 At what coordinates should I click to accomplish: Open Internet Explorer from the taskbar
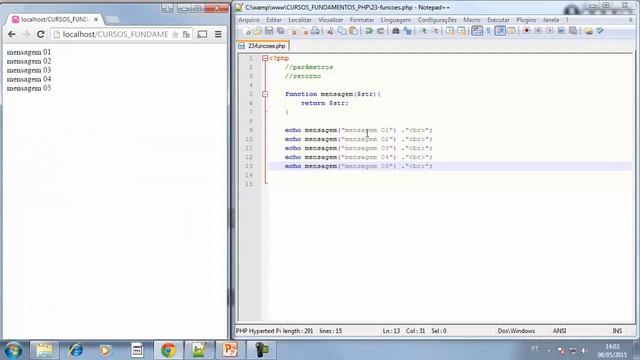(x=76, y=350)
